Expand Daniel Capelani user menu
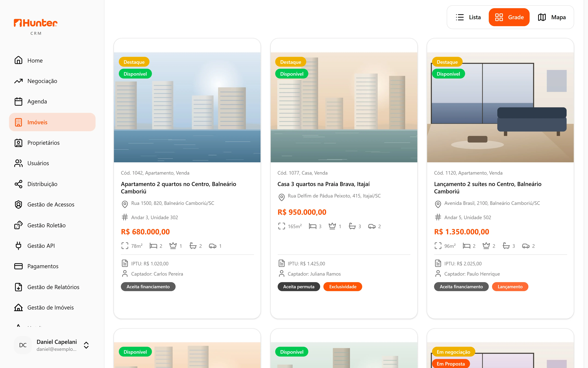Screen dimensions: 588x368 (x=86, y=345)
